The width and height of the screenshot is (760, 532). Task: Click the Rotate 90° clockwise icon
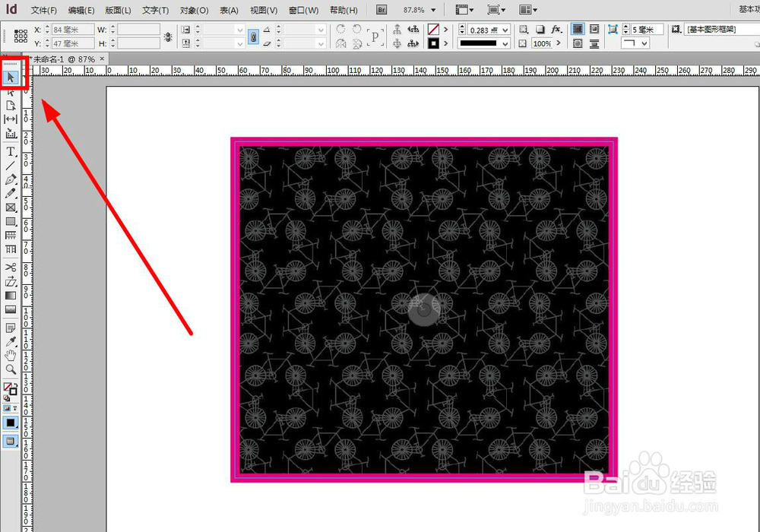(x=341, y=29)
